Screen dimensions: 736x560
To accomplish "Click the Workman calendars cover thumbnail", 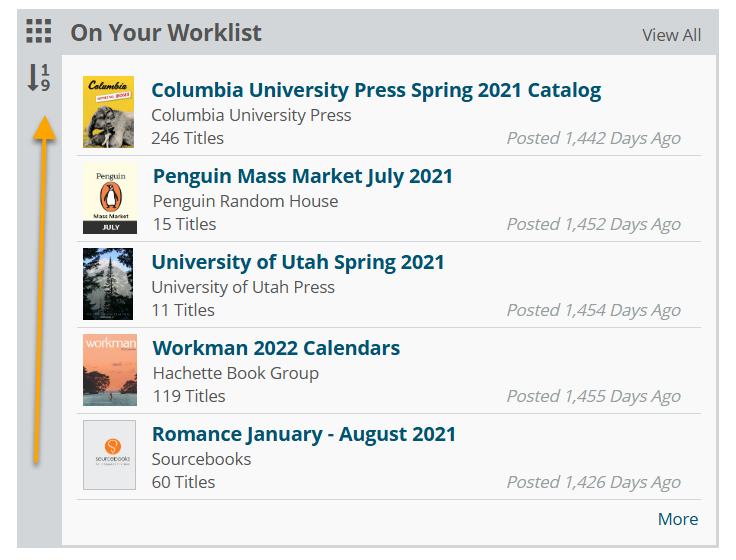I will coord(110,370).
